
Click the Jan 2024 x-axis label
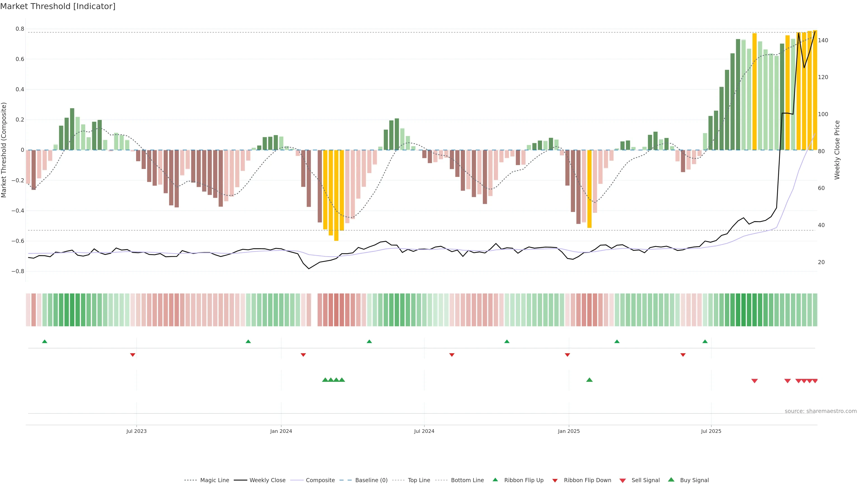click(x=281, y=431)
